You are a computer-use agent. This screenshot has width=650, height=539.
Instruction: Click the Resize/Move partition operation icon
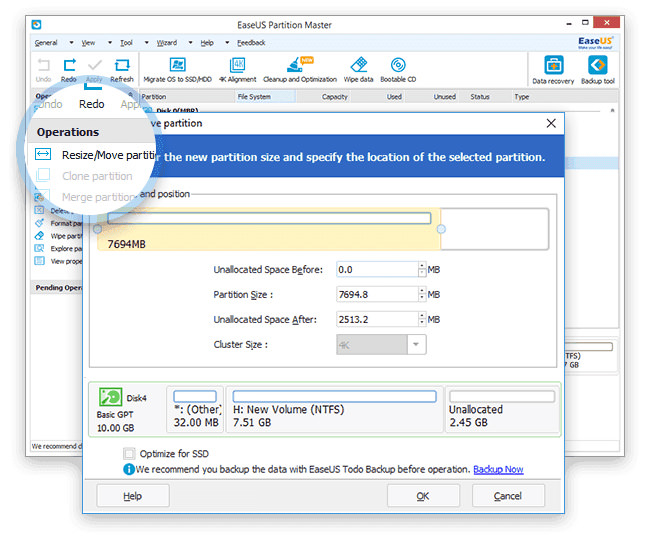(x=43, y=154)
